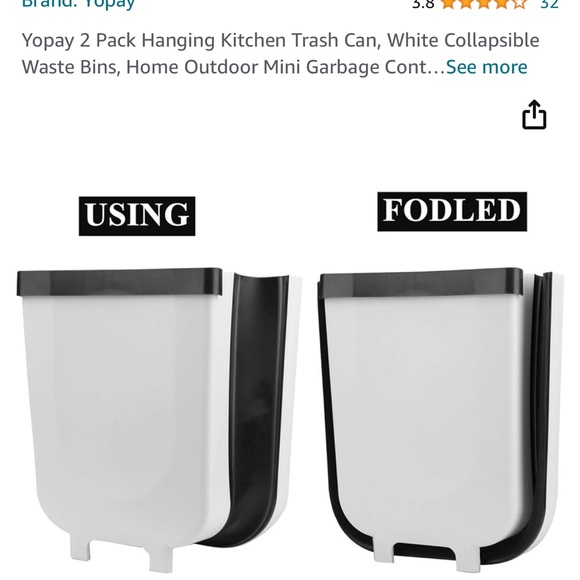The image size is (580, 580).
Task: Click the FODLED label in the product image
Action: click(452, 212)
